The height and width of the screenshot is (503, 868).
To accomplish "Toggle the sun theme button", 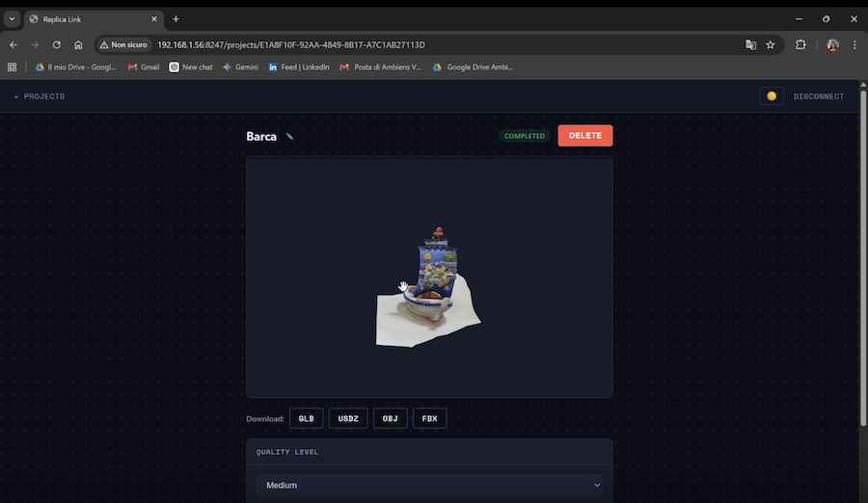I will [772, 96].
